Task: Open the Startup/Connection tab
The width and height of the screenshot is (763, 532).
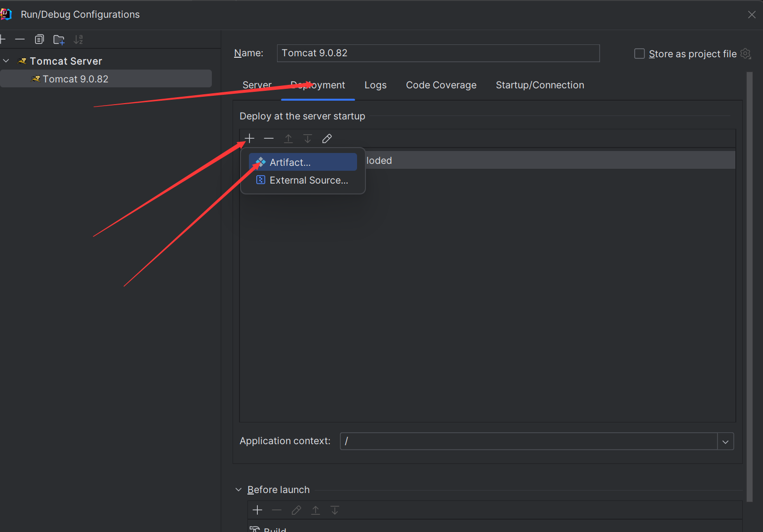Action: coord(540,85)
